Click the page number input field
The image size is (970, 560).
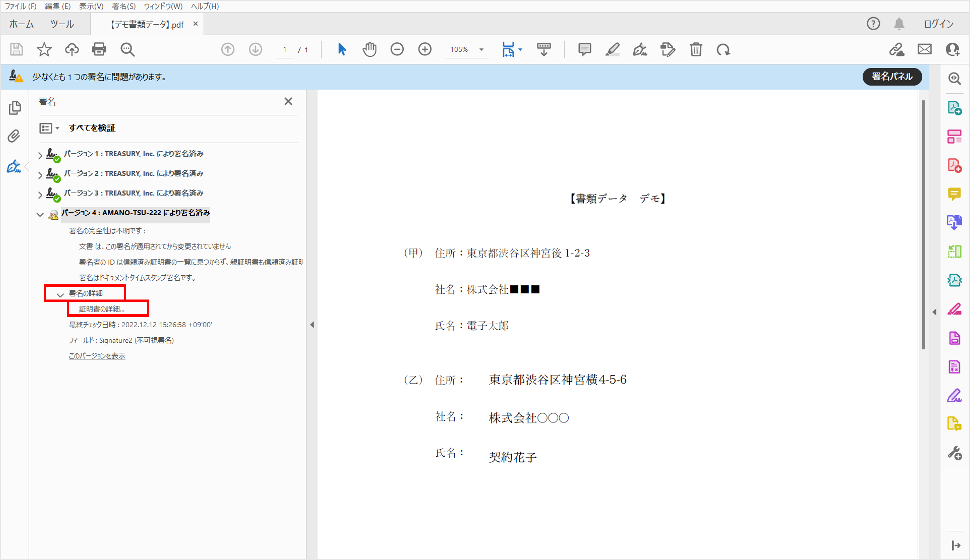(x=285, y=49)
